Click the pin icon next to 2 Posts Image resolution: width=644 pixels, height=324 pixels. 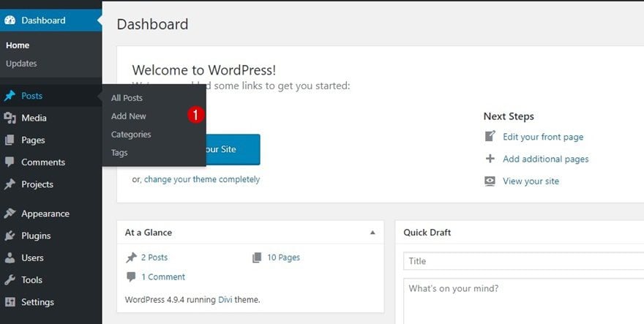pos(131,257)
